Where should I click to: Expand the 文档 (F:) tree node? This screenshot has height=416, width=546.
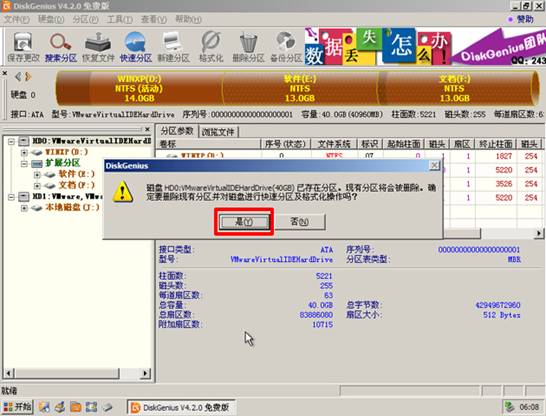[x=37, y=186]
